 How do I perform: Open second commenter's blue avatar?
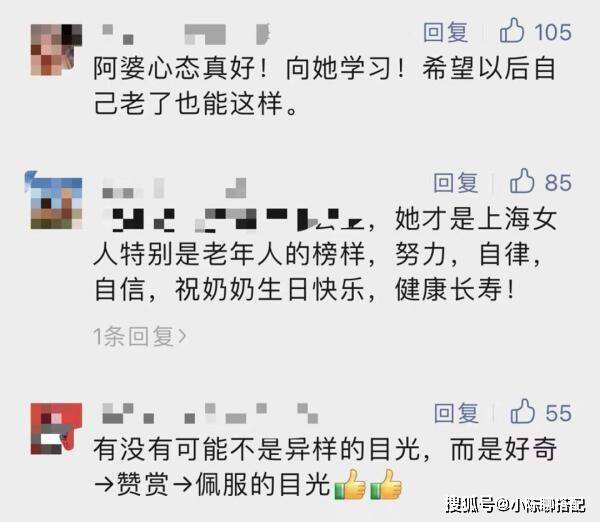tap(54, 201)
